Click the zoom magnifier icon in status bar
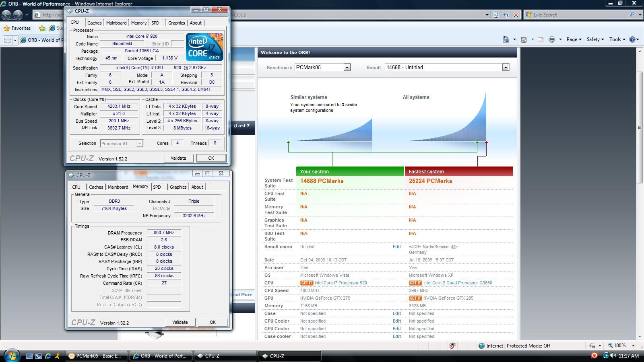644x362 pixels. click(x=611, y=346)
